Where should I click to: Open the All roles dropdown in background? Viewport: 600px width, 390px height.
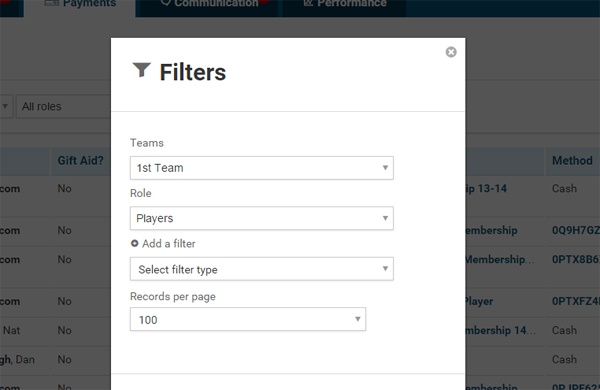tap(64, 106)
